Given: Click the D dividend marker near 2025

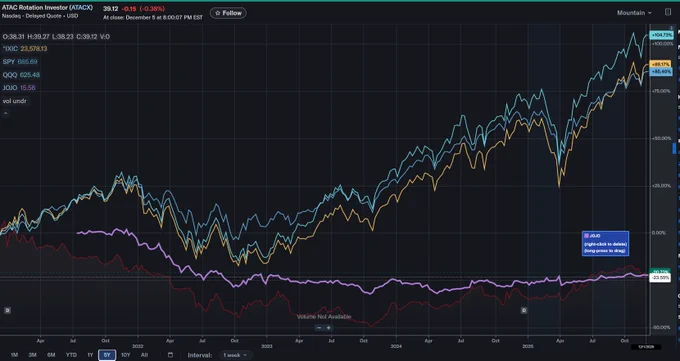Looking at the screenshot, I should pyautogui.click(x=524, y=310).
